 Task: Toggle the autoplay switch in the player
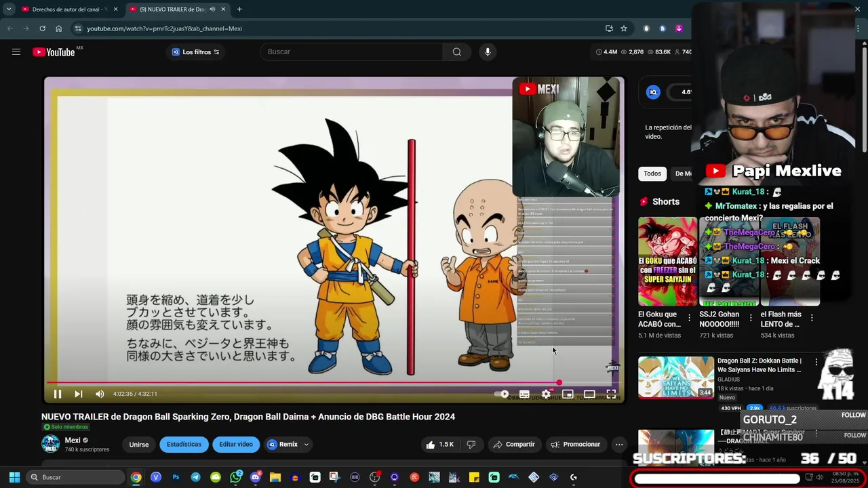502,394
